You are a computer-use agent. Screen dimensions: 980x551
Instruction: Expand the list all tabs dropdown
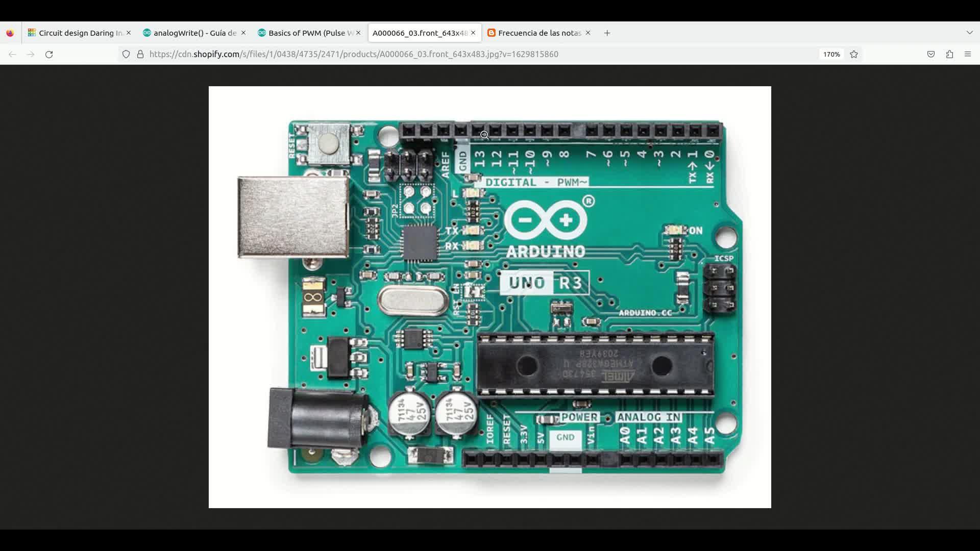969,33
